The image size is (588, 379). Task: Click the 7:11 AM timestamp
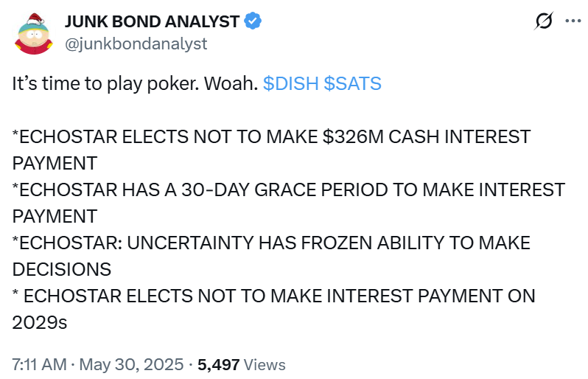[x=39, y=365]
